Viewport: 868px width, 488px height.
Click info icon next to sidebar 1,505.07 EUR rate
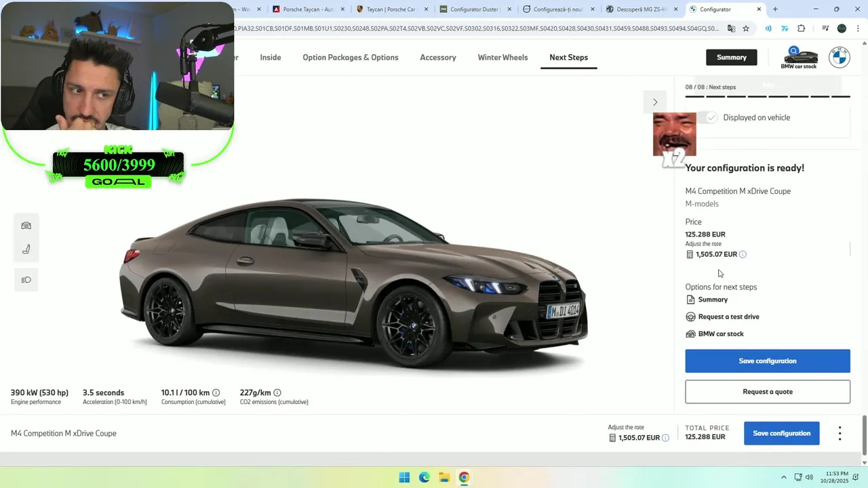point(743,254)
